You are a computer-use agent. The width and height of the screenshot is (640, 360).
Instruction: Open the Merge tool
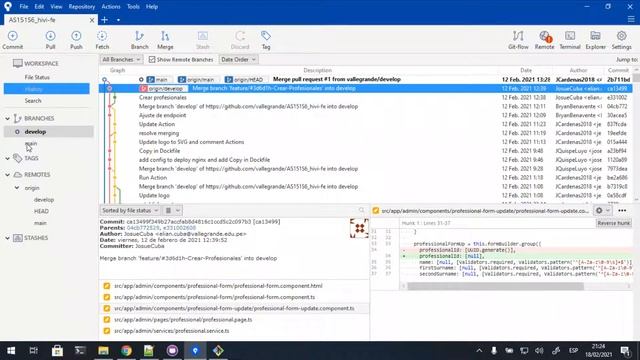coord(165,40)
